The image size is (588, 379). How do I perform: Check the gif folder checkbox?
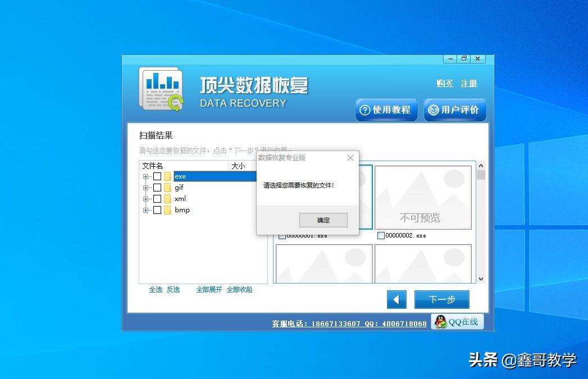pyautogui.click(x=157, y=188)
